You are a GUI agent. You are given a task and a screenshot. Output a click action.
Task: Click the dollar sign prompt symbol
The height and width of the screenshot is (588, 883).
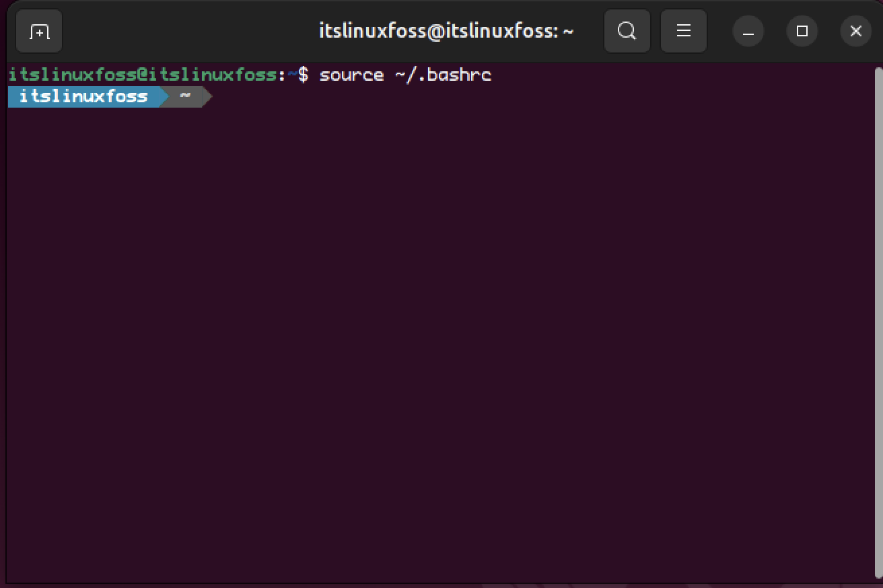point(304,75)
